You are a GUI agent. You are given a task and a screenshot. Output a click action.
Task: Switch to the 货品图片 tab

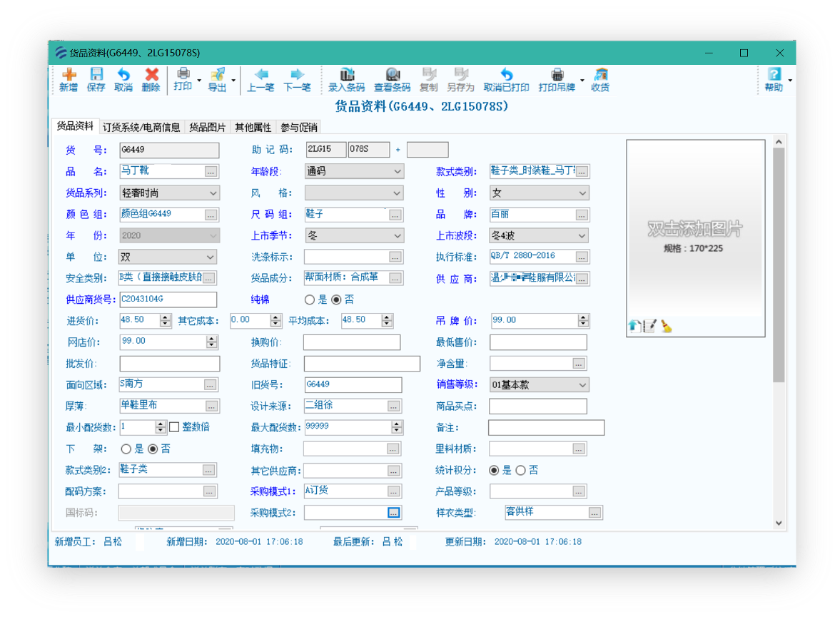click(x=207, y=128)
